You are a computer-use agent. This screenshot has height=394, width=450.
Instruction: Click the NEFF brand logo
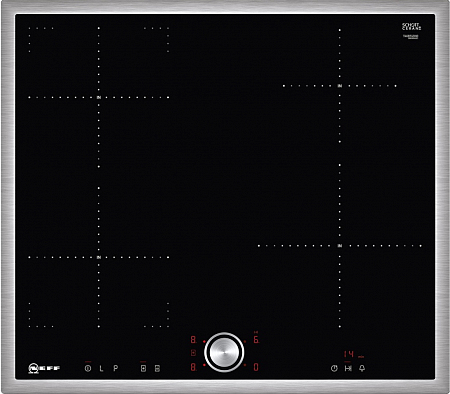[x=44, y=368]
